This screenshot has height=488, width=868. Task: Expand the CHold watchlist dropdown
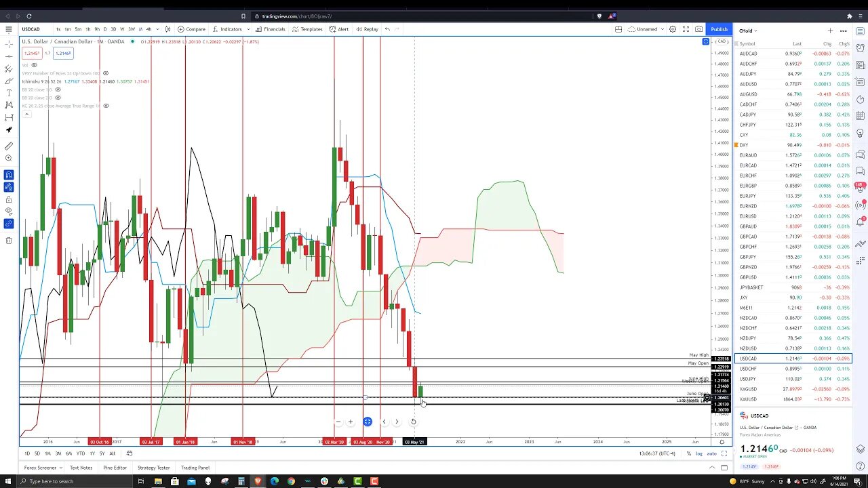tap(748, 30)
